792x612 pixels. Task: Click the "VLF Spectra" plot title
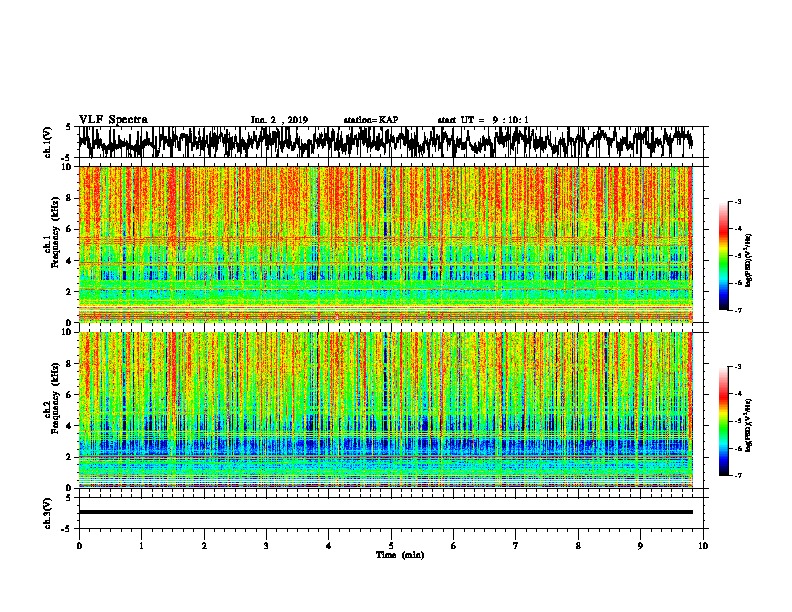point(113,120)
